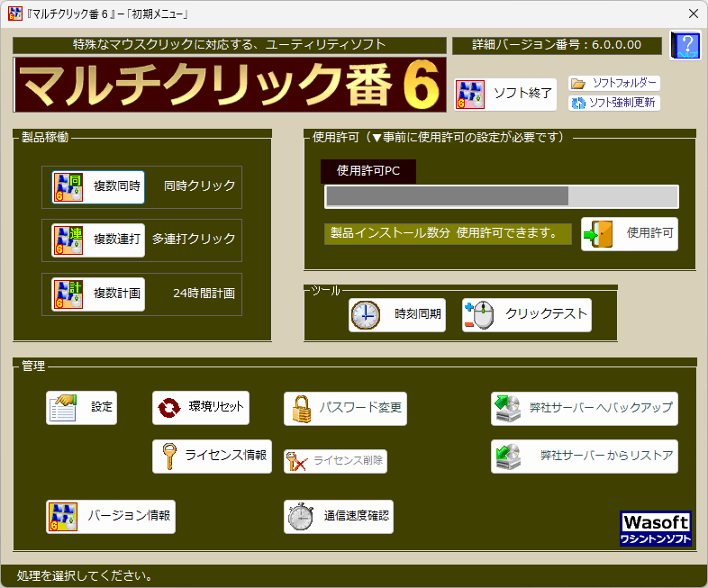Image resolution: width=708 pixels, height=588 pixels.
Task: Open パスワード変更 padlock button
Action: click(x=345, y=409)
